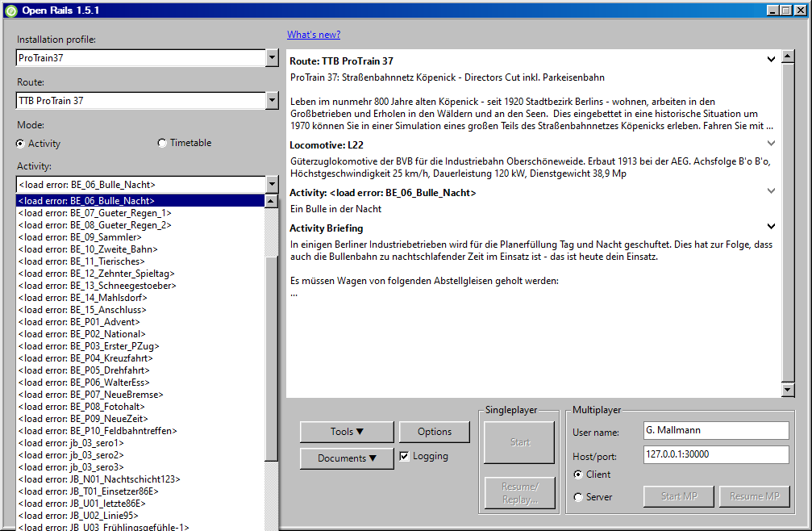Viewport: 812px width, 531px height.
Task: Click the Options button
Action: (x=434, y=432)
